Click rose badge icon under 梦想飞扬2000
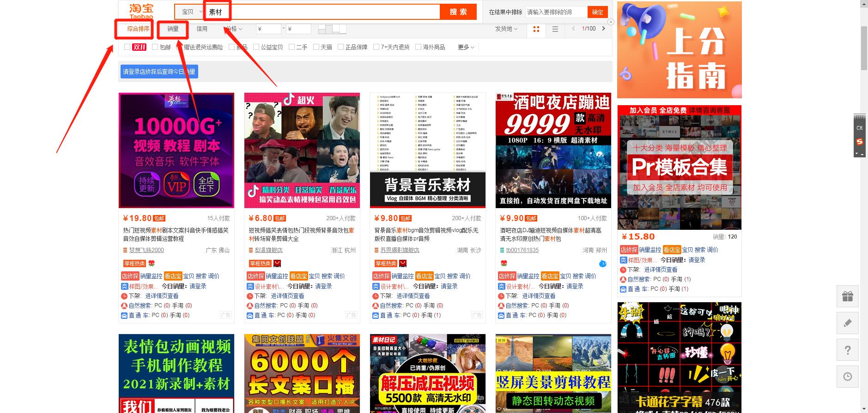This screenshot has width=868, height=413. point(152,263)
